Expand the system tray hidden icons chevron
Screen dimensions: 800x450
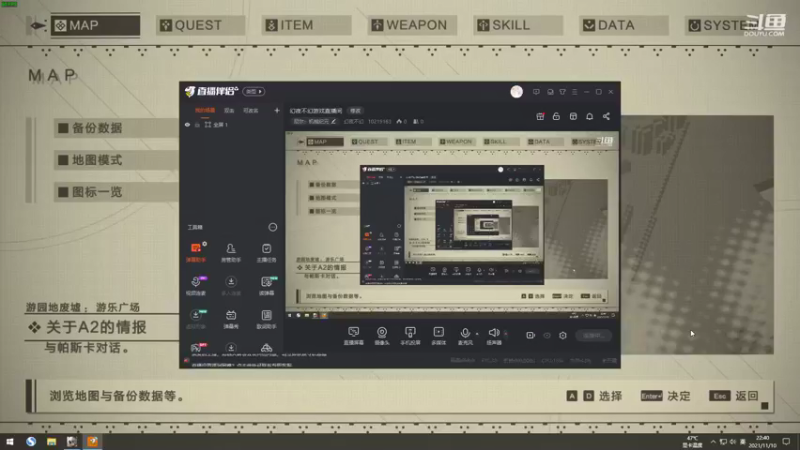[713, 441]
